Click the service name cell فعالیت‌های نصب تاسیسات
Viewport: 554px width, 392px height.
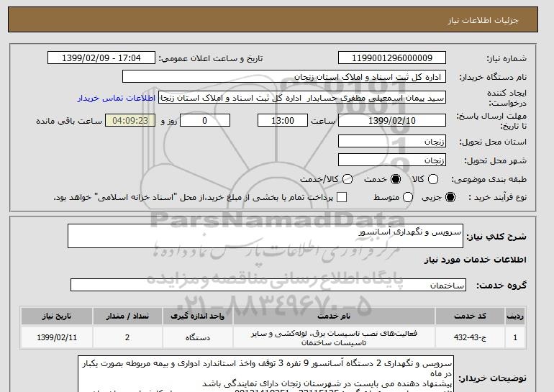coord(334,337)
